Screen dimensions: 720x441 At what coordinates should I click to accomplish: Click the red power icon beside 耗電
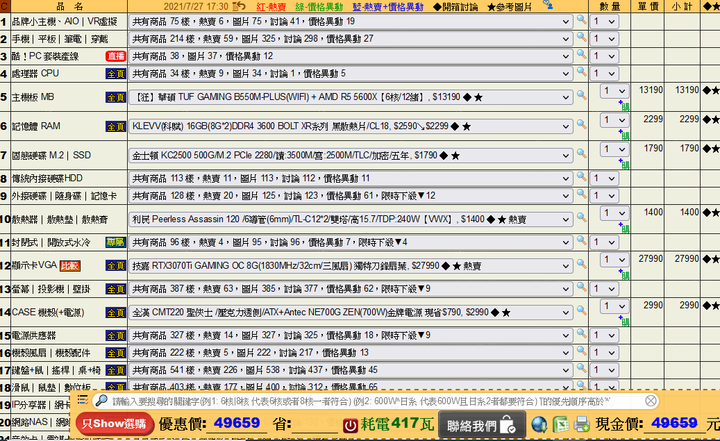click(350, 425)
